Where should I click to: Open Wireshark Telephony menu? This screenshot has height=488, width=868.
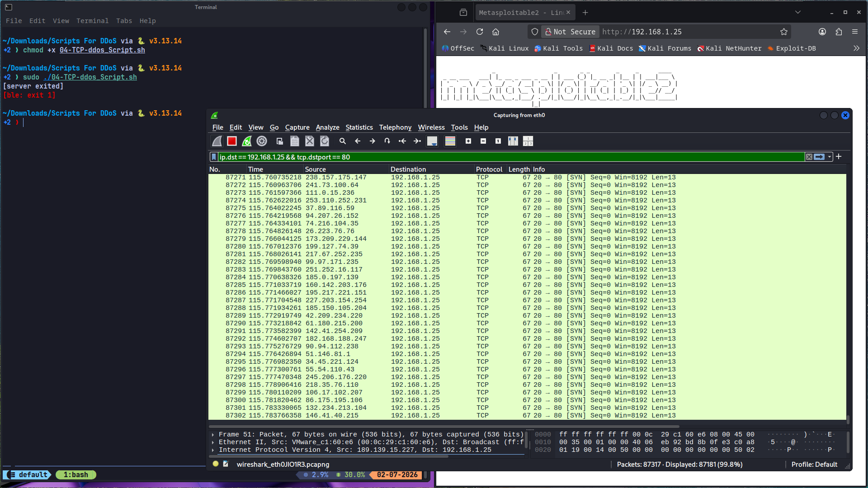click(x=396, y=128)
